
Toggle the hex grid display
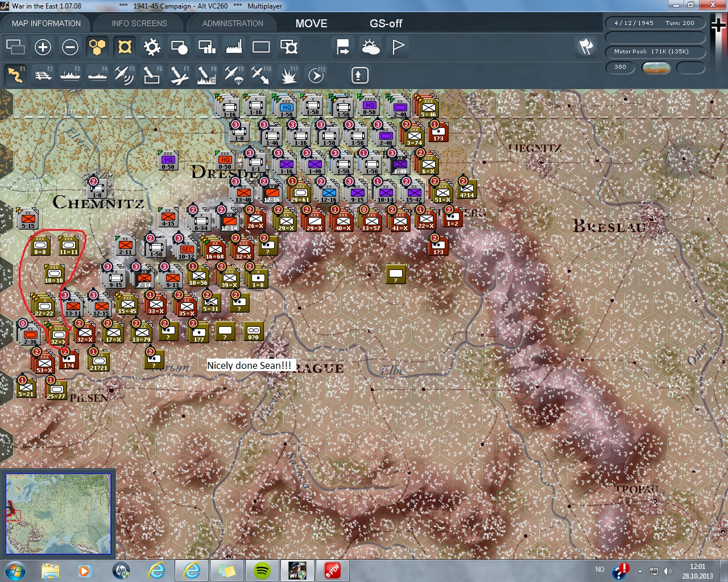[x=97, y=47]
